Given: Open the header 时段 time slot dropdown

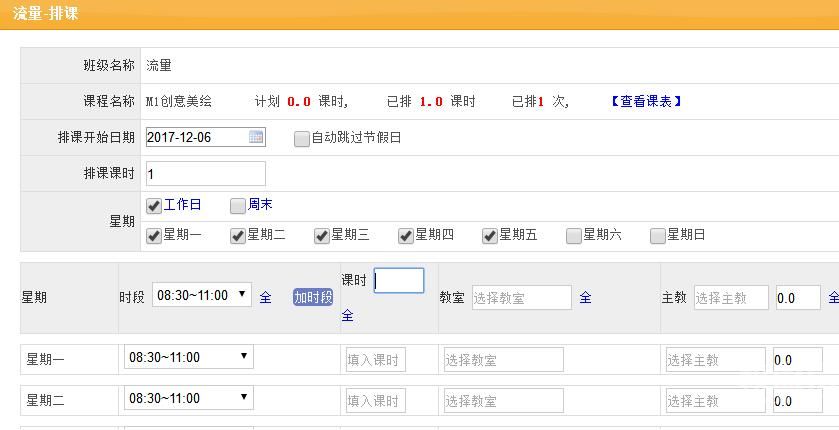Looking at the screenshot, I should [202, 295].
